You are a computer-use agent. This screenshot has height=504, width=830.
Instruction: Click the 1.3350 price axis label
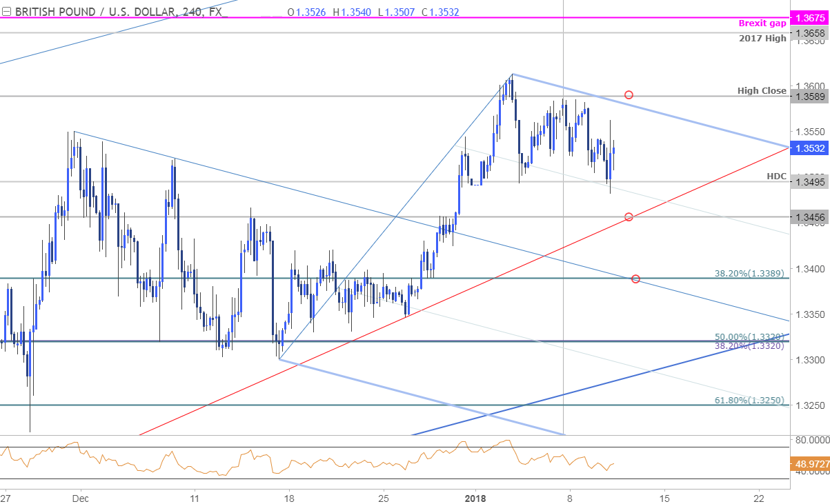pos(810,314)
